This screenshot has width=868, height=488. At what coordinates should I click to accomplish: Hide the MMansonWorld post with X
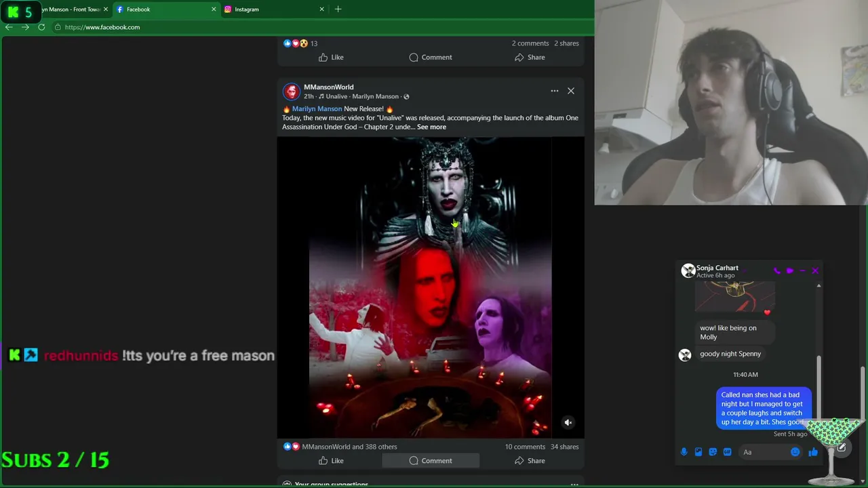[x=571, y=91]
